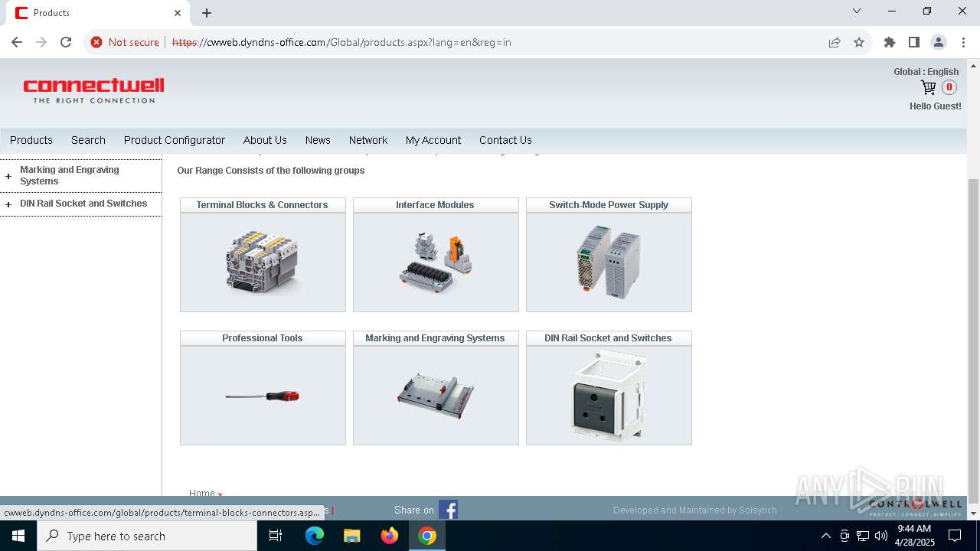
Task: Open Network menu item
Action: (368, 140)
